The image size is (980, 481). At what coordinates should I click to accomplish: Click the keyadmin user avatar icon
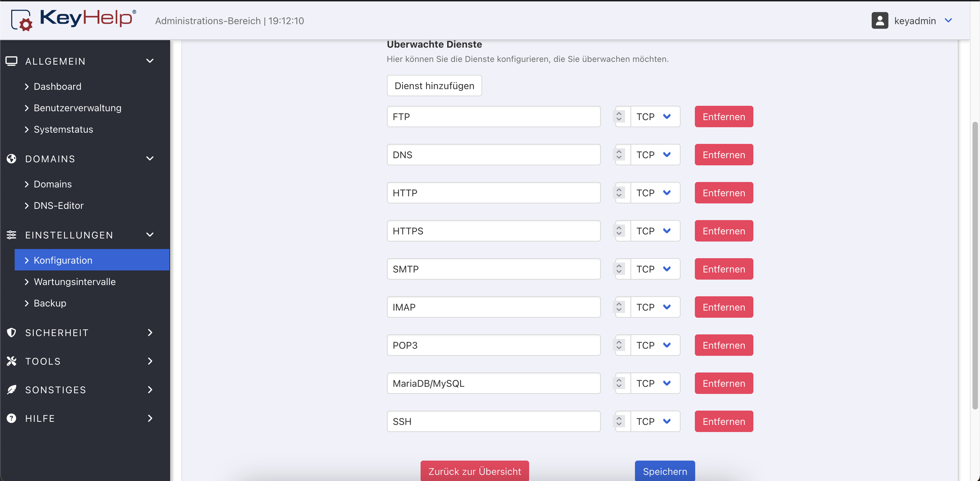[x=880, y=20]
